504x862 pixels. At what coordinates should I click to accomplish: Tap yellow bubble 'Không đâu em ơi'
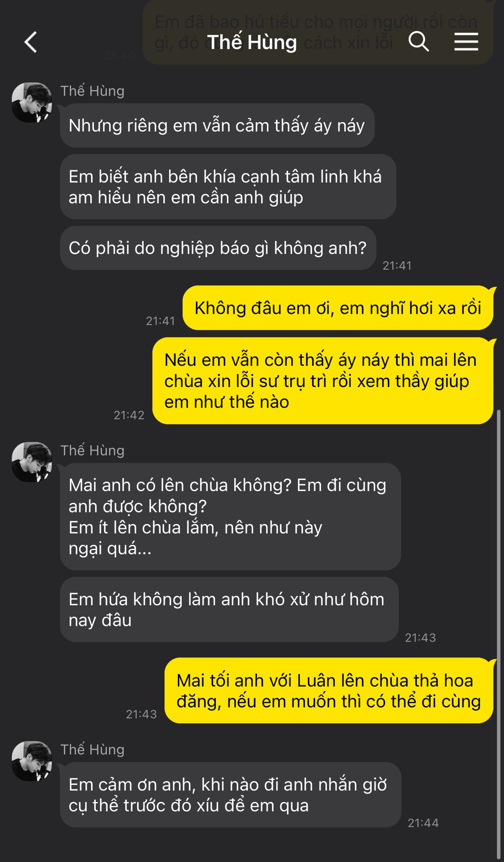tap(338, 308)
